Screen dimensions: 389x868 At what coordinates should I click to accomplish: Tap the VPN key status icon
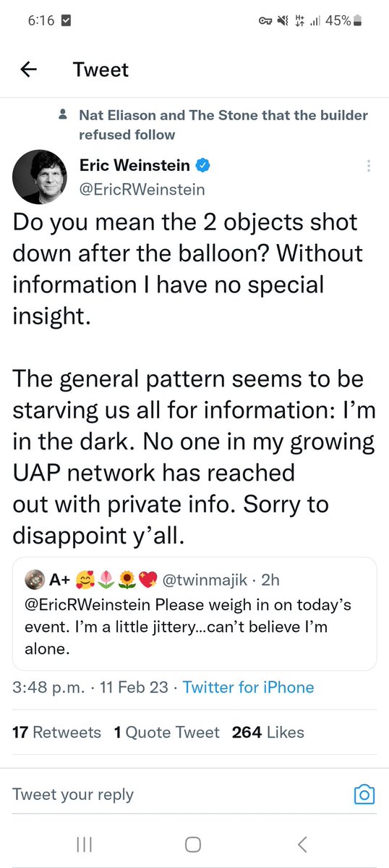point(264,21)
